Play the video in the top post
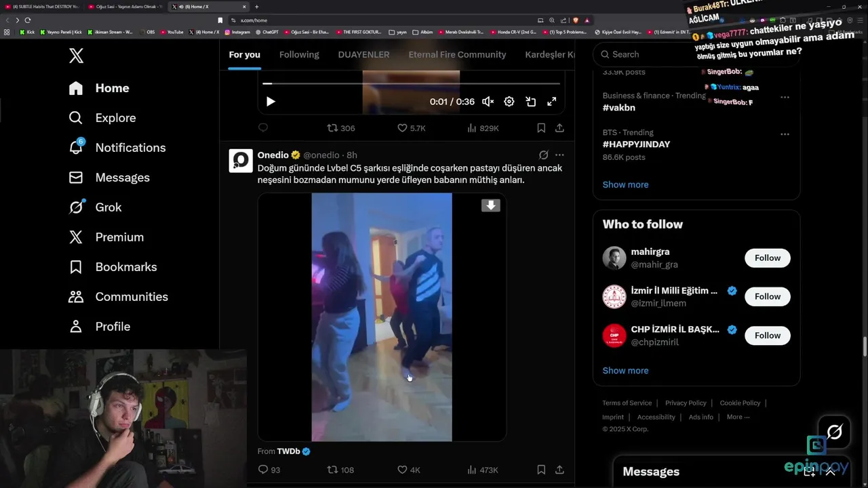The image size is (868, 488). click(271, 102)
